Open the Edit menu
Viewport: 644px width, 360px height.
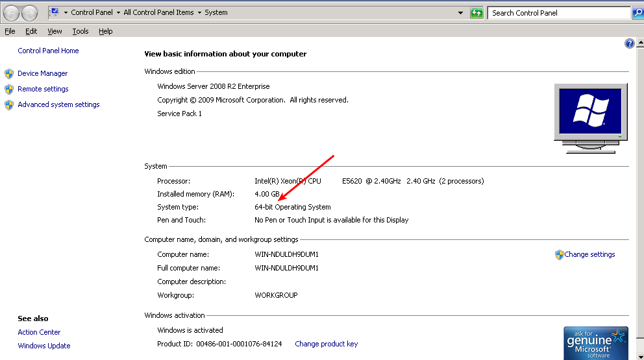click(x=31, y=31)
